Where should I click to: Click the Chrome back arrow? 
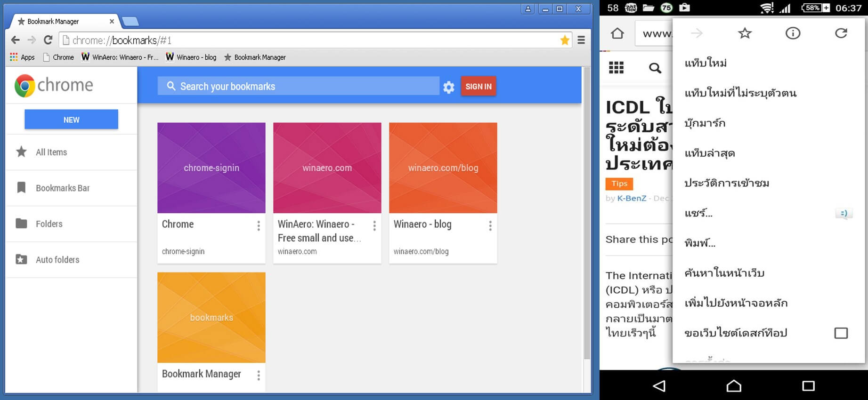(15, 40)
